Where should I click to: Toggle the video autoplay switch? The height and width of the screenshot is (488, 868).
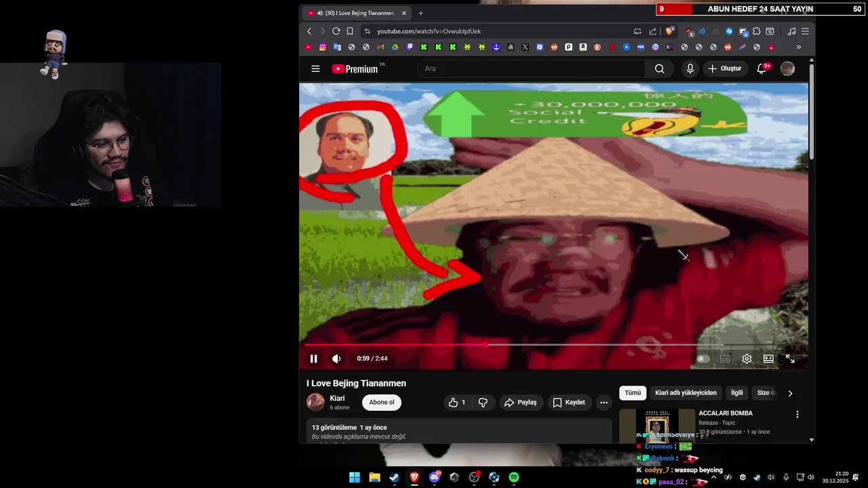click(x=703, y=359)
